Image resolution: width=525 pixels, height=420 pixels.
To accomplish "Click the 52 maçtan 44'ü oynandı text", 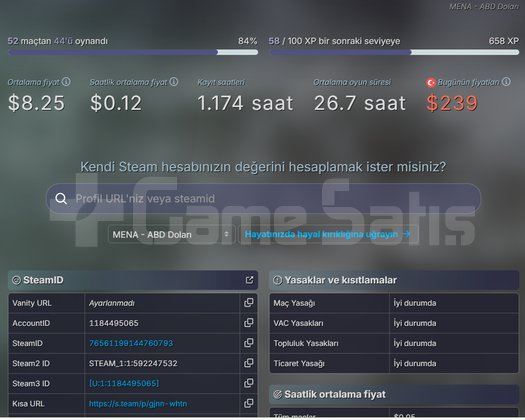I will 58,41.
